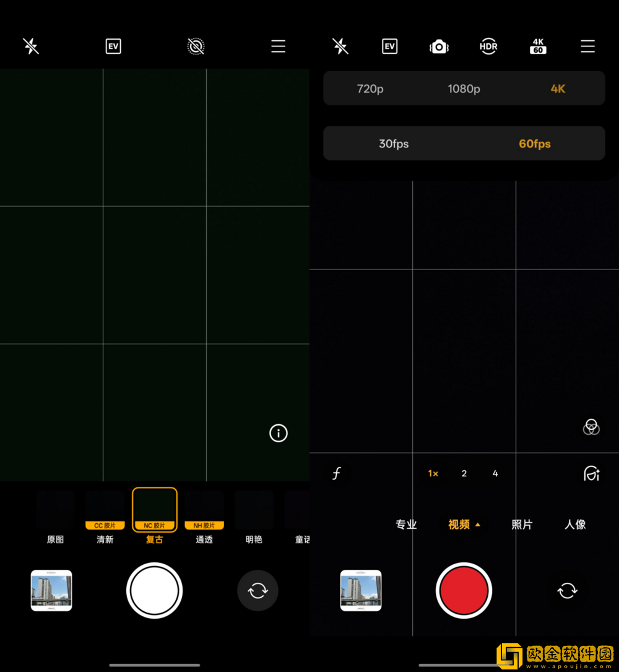
Task: Collapse the 4K 60 resolution panel icon
Action: point(538,46)
